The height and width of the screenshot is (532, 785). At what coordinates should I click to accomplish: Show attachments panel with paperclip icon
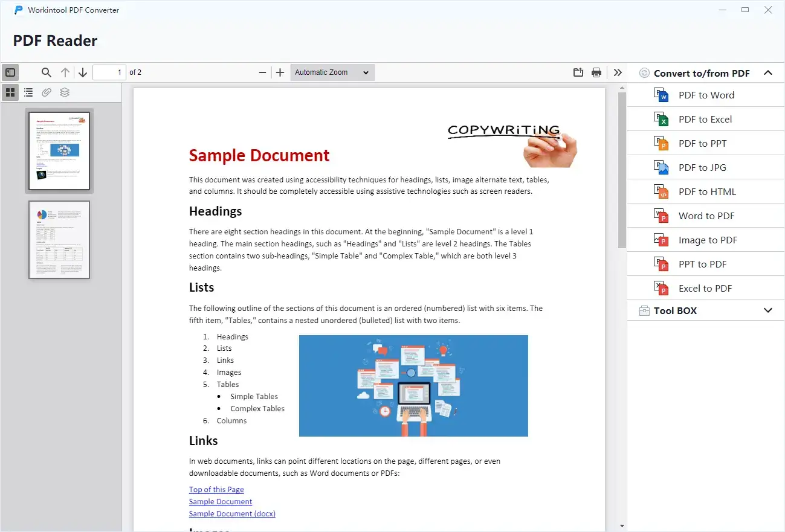pos(47,92)
